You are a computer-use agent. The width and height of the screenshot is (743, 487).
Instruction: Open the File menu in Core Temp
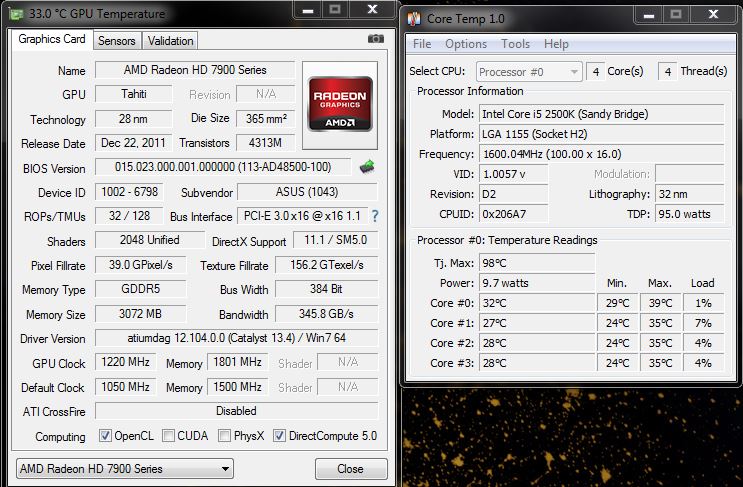click(x=422, y=44)
